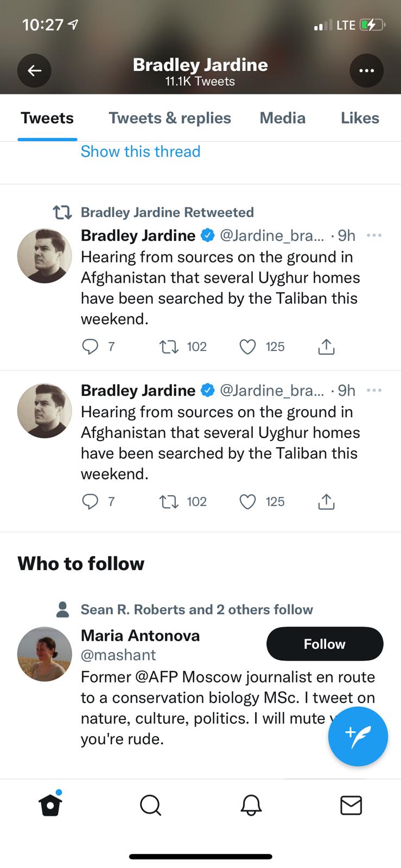Open options for the first tweet
The image size is (401, 868).
click(374, 235)
